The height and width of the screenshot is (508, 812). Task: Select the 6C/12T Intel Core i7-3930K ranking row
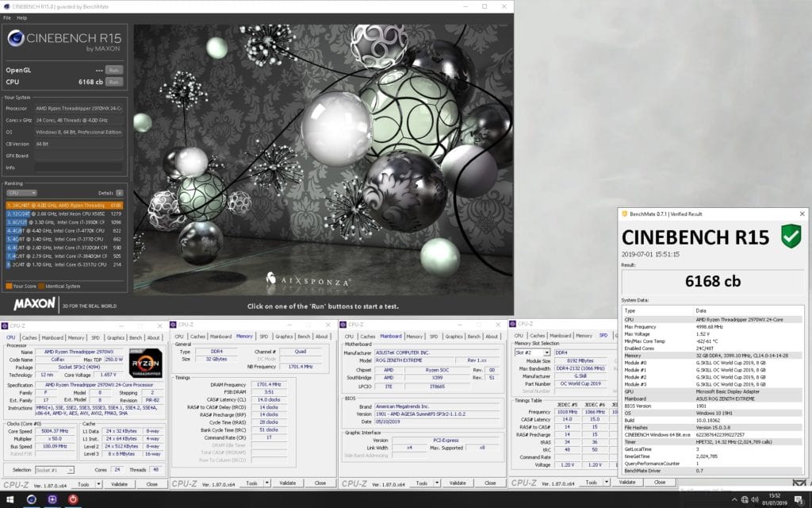(x=64, y=222)
